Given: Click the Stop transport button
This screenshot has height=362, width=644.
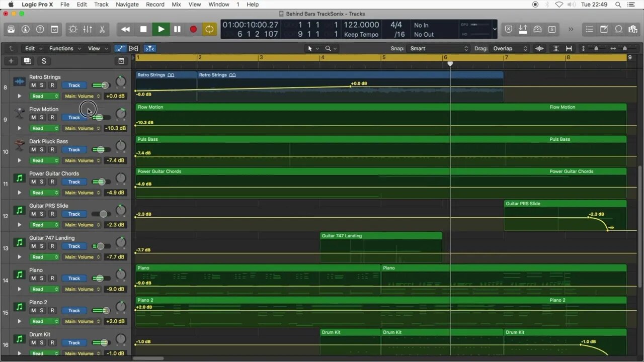Looking at the screenshot, I should click(x=143, y=29).
